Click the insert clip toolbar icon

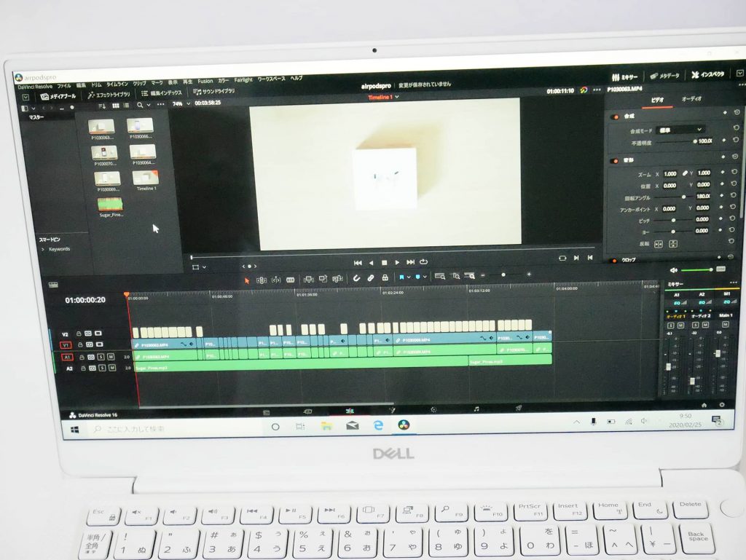tap(308, 279)
